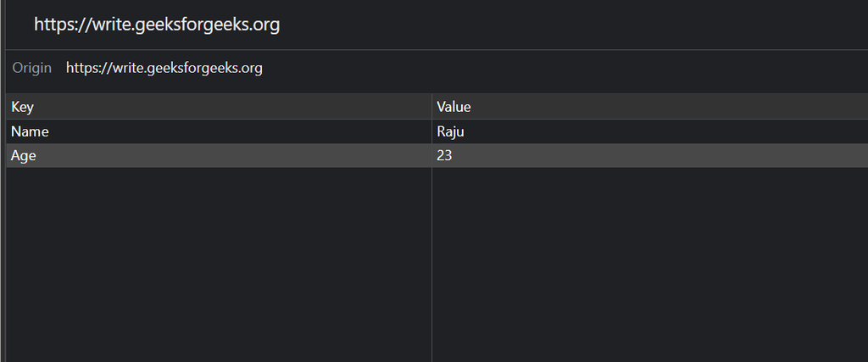Click the "Origin" label text

32,69
